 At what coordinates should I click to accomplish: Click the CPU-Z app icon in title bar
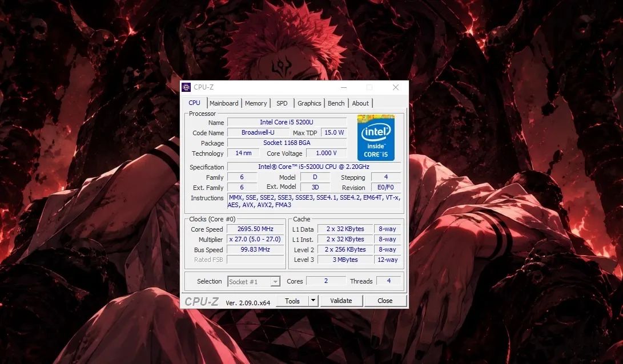tap(186, 87)
